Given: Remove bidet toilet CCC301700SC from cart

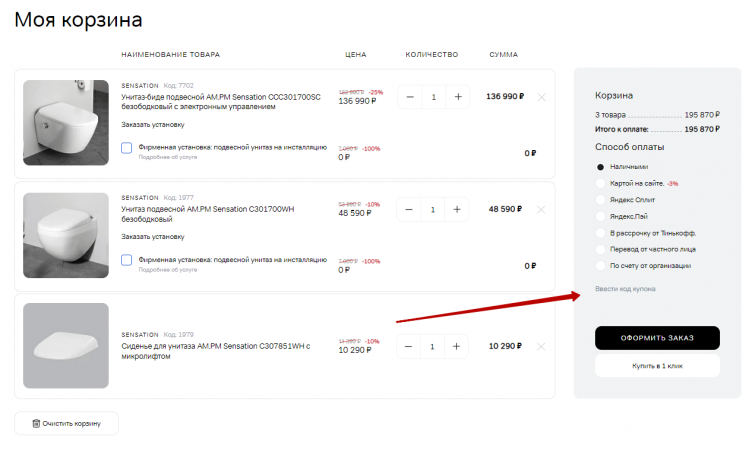Looking at the screenshot, I should pos(541,97).
